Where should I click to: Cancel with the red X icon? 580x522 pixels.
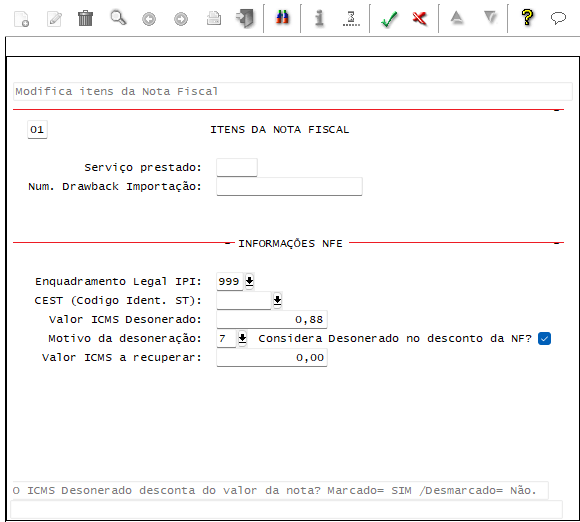point(419,18)
